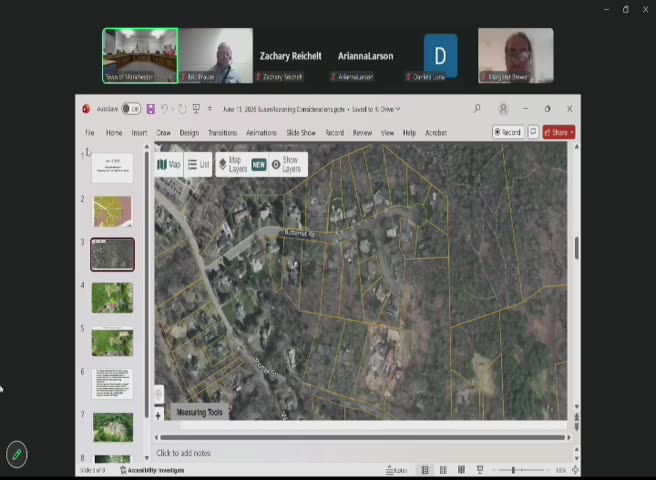Open the Transitions tab
The image size is (656, 480).
(x=223, y=133)
